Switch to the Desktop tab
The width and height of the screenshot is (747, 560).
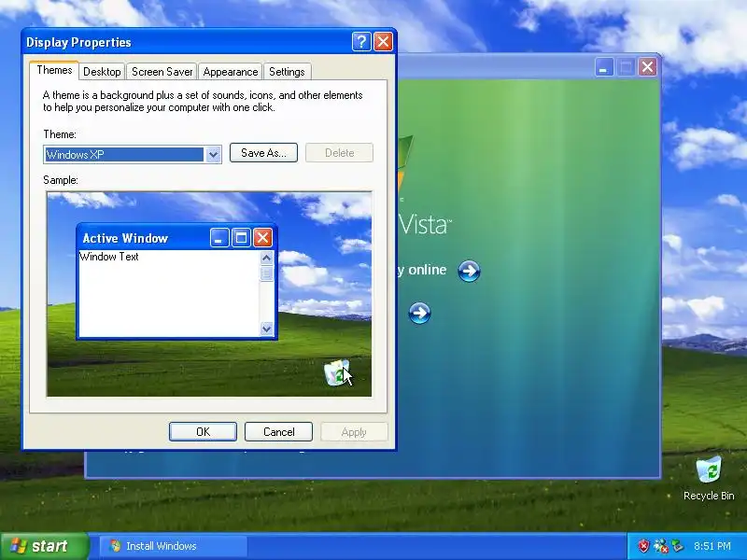102,72
